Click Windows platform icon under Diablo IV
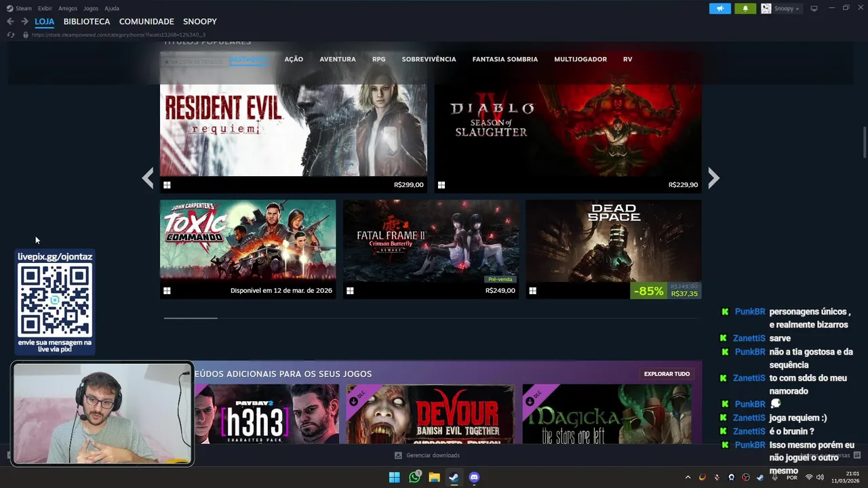The image size is (868, 488). [x=441, y=185]
